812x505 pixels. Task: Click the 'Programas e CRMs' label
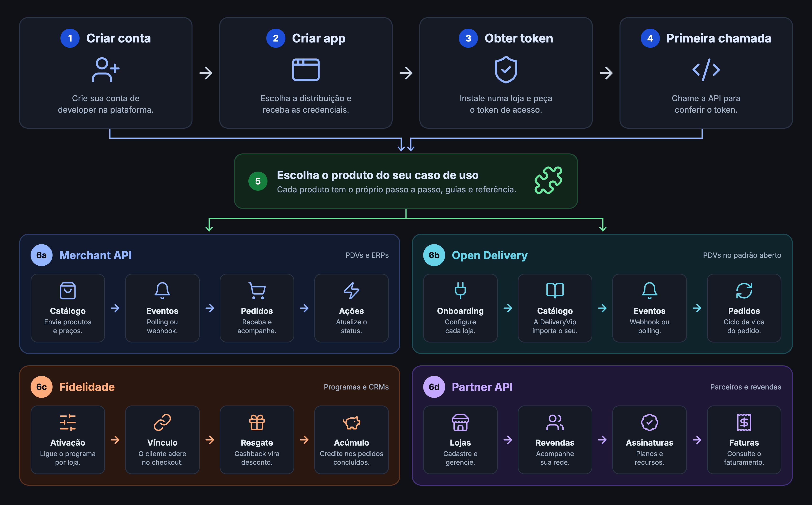[356, 387]
